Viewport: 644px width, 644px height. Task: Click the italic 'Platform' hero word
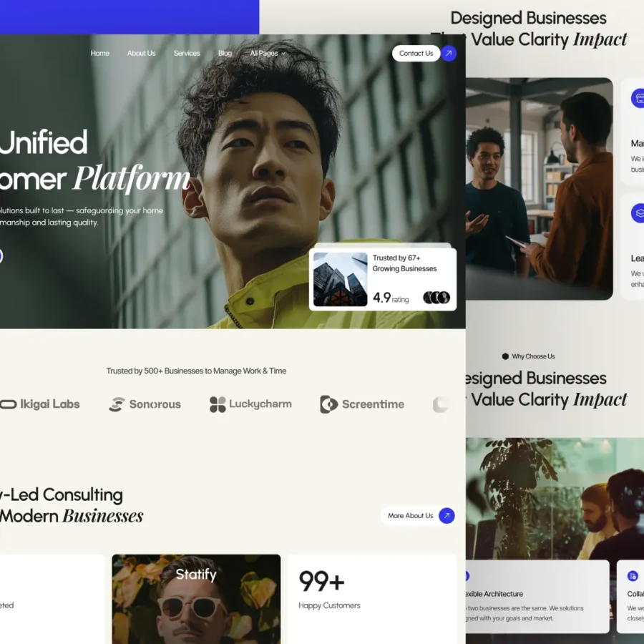pos(132,178)
